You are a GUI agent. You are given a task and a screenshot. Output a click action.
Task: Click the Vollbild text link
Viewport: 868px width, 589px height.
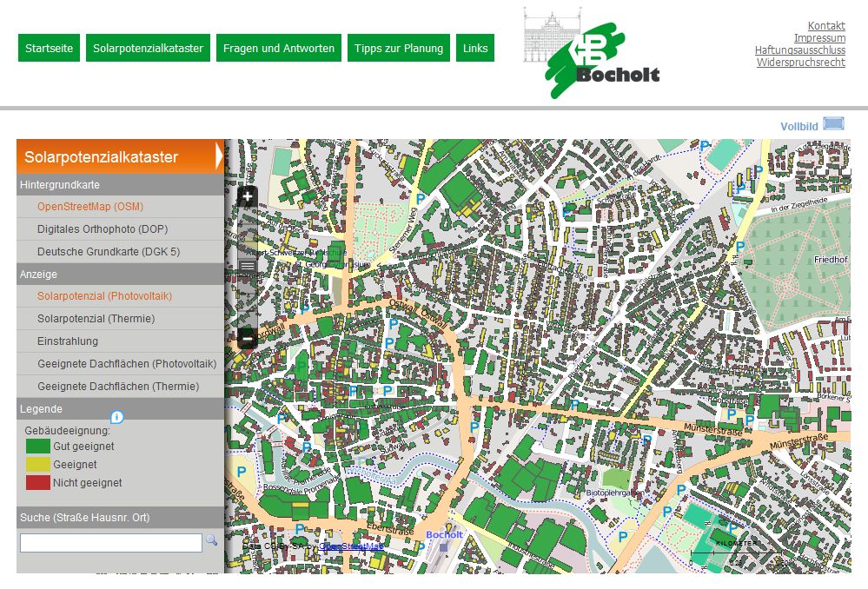coord(798,126)
